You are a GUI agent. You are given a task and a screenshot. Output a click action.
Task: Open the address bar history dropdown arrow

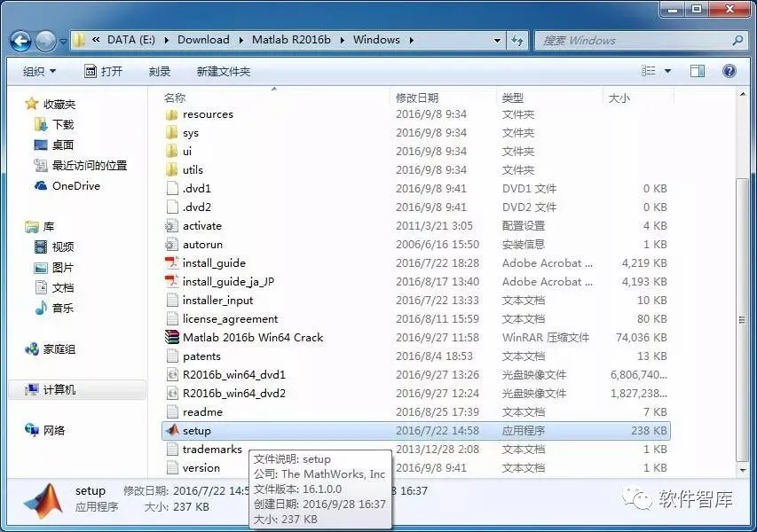click(497, 41)
